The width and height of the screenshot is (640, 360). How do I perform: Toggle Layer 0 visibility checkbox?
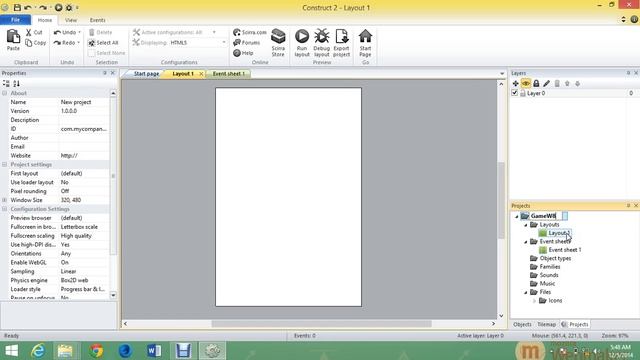coord(515,93)
